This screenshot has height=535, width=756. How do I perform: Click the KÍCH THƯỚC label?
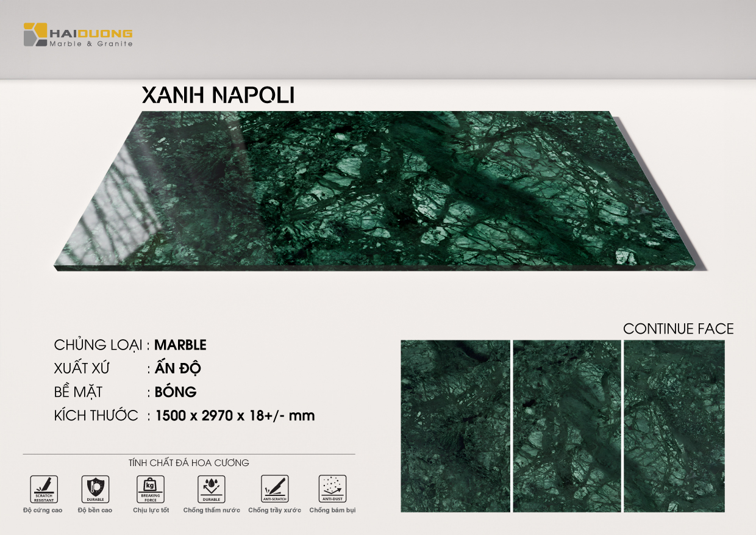pos(96,416)
